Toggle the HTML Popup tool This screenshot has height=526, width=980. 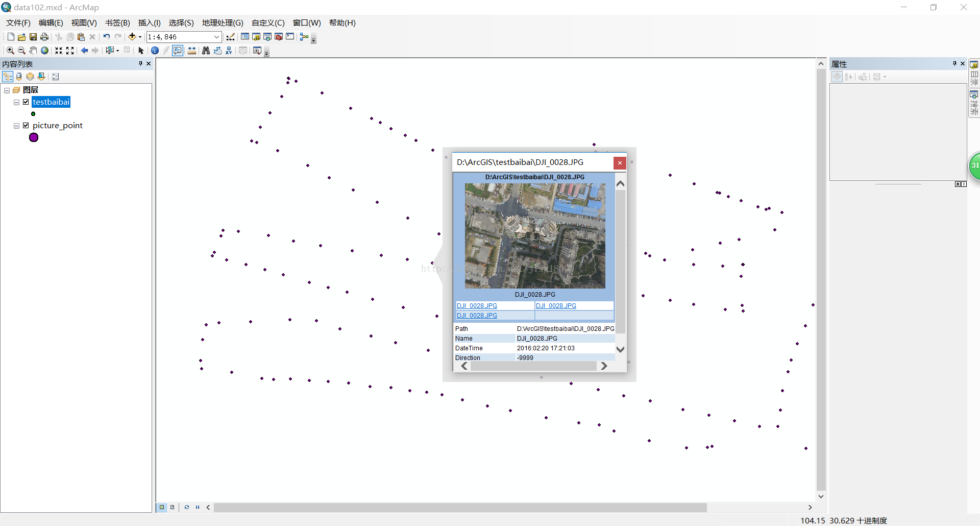pyautogui.click(x=178, y=51)
